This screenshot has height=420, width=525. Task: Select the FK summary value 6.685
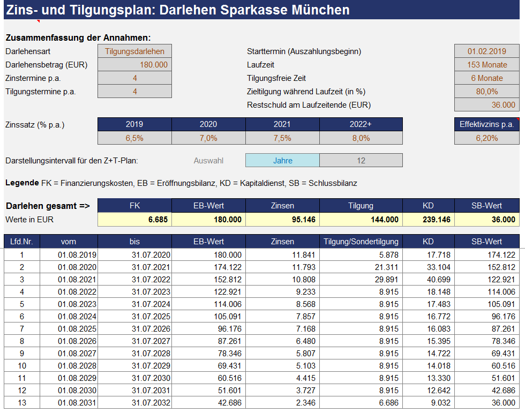pyautogui.click(x=134, y=220)
